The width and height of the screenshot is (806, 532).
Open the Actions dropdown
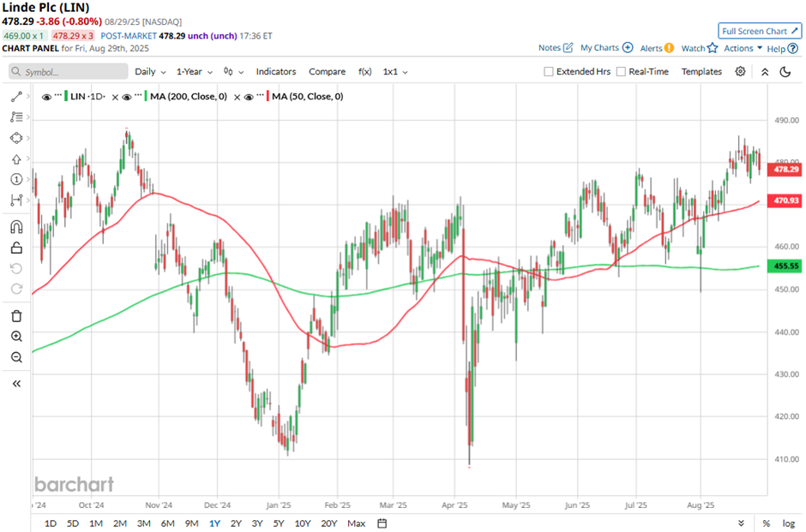point(743,48)
